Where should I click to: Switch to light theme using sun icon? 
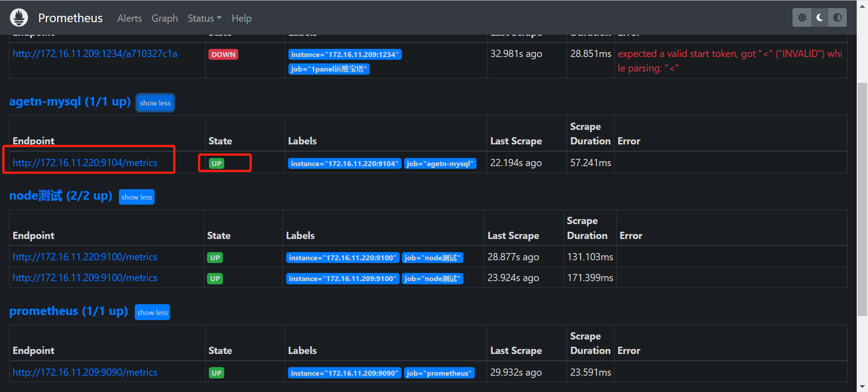coord(802,18)
